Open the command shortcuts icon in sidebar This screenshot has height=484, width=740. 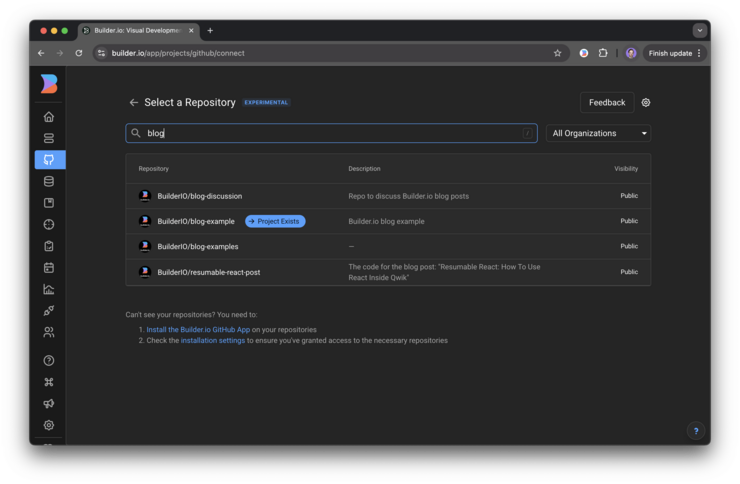click(x=49, y=382)
